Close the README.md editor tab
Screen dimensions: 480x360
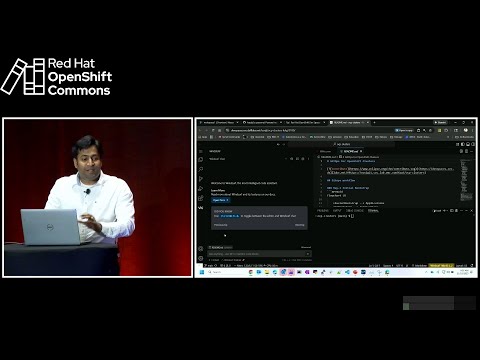(361, 151)
